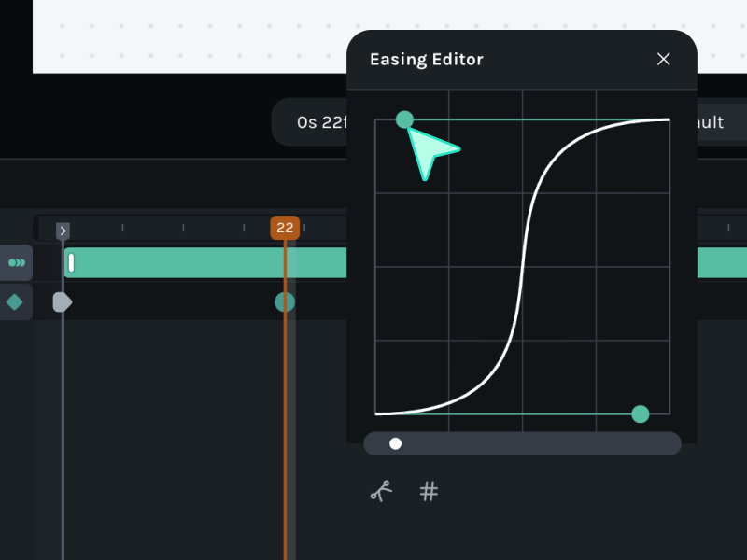This screenshot has width=747, height=560.
Task: Click the dotted white canvas area
Action: pyautogui.click(x=187, y=35)
